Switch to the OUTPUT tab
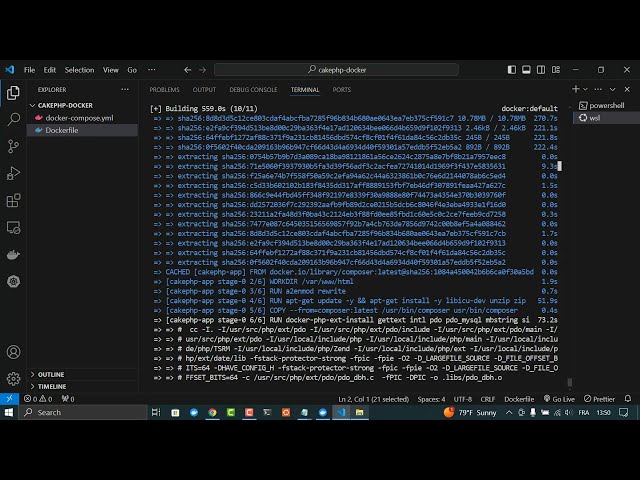The width and height of the screenshot is (640, 480). 204,90
